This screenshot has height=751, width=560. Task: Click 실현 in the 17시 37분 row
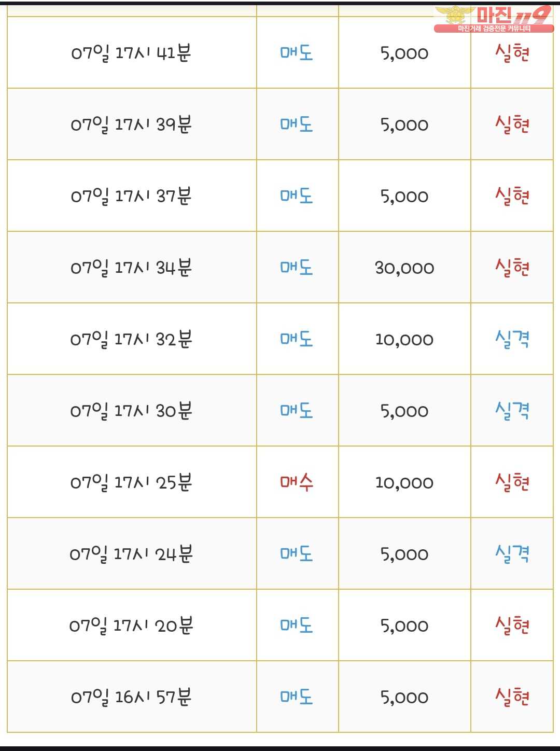(x=512, y=196)
